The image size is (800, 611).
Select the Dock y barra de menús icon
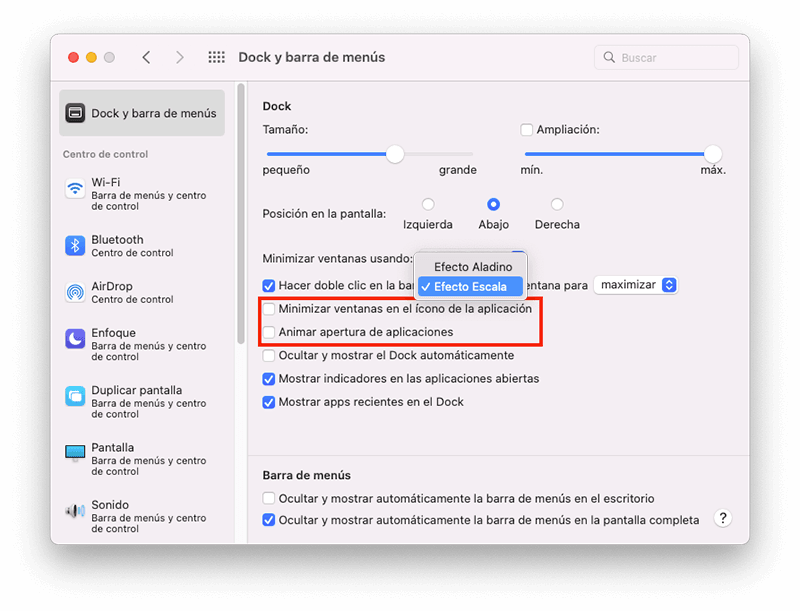pos(75,113)
